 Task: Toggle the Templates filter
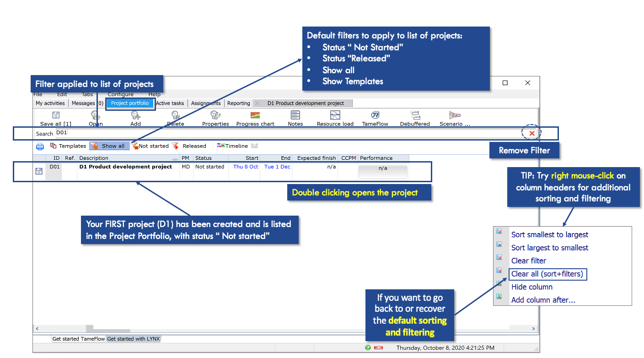pyautogui.click(x=68, y=146)
